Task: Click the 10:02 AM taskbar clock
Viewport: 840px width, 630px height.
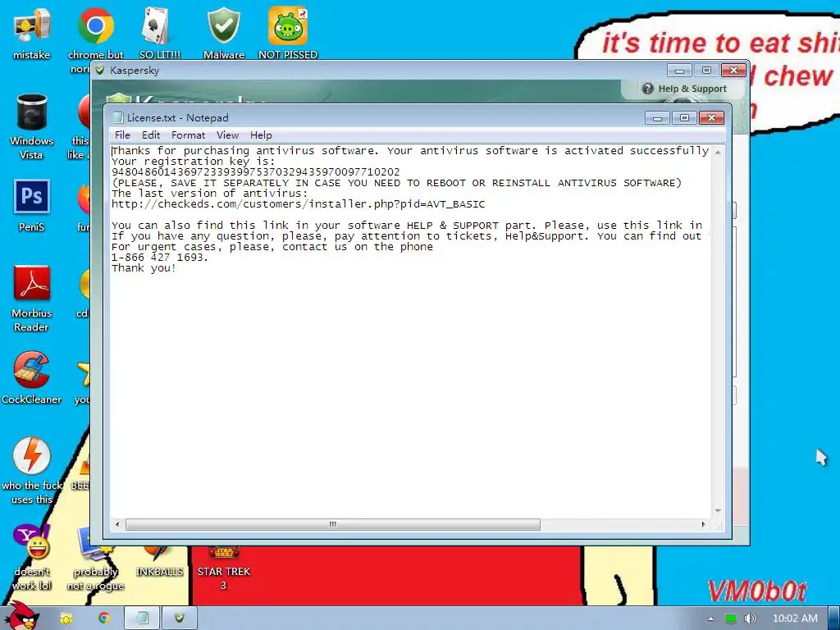Action: (795, 619)
